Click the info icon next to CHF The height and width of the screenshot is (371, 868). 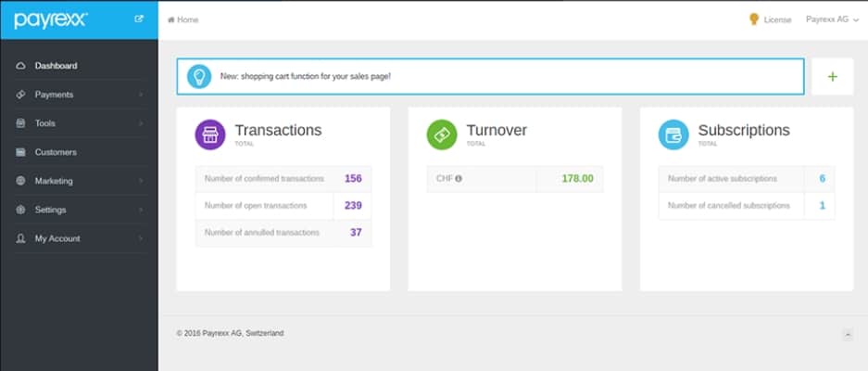click(x=459, y=178)
